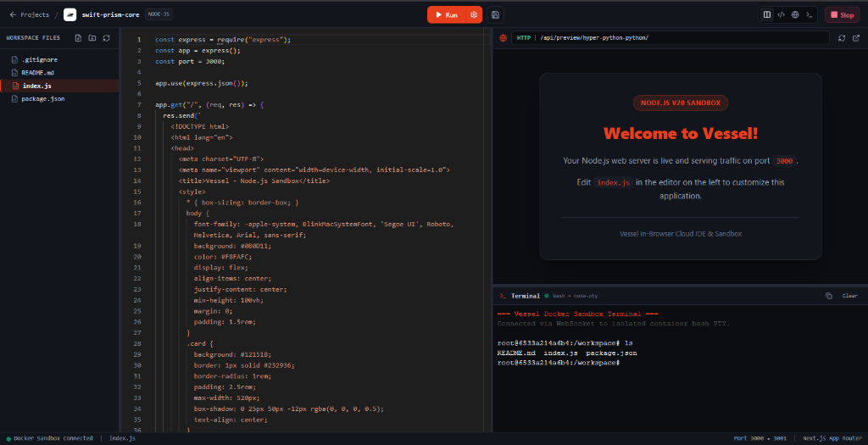
Task: Click the index.js file icon
Action: tap(15, 86)
